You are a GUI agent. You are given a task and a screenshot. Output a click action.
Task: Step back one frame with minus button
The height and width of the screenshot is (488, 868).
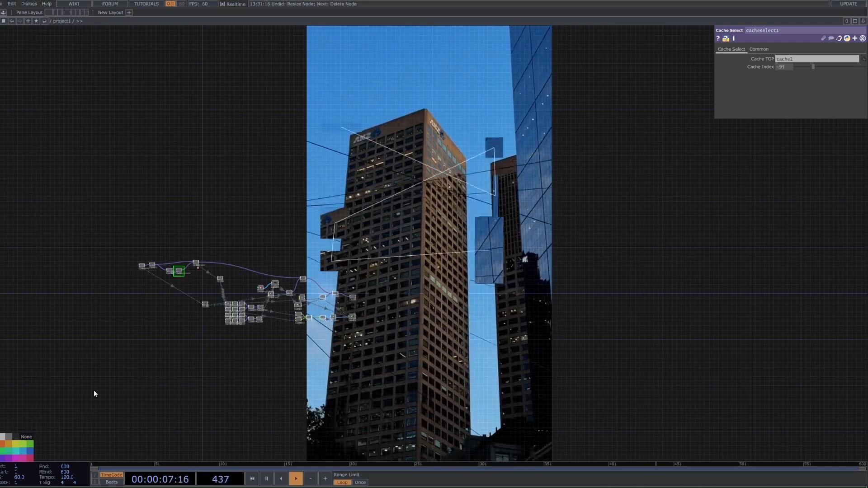(x=311, y=479)
